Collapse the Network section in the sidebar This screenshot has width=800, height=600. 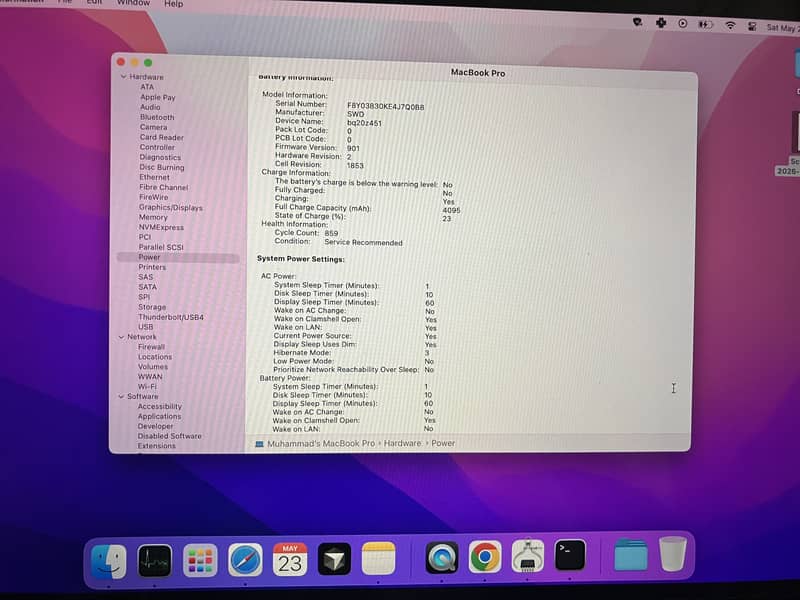tap(121, 337)
